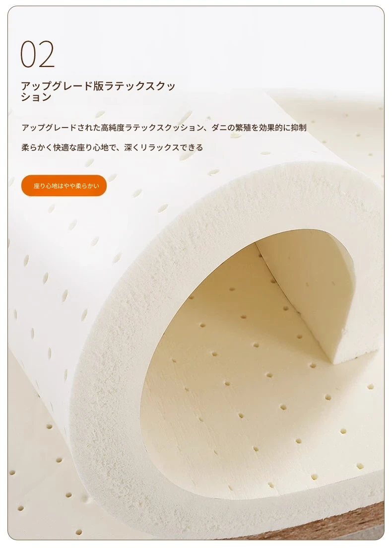Click the アップグレード版ラテックスクッション heading

[98, 91]
